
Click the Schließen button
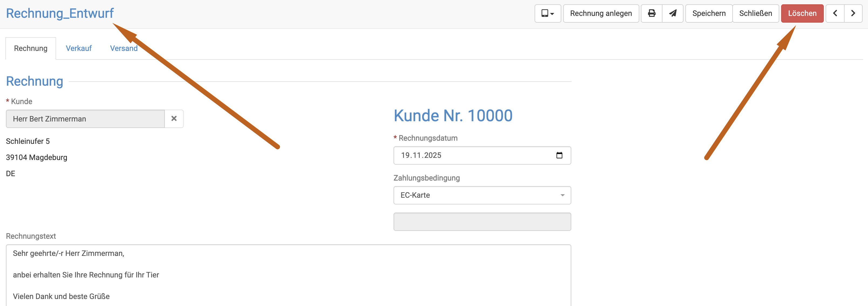756,13
